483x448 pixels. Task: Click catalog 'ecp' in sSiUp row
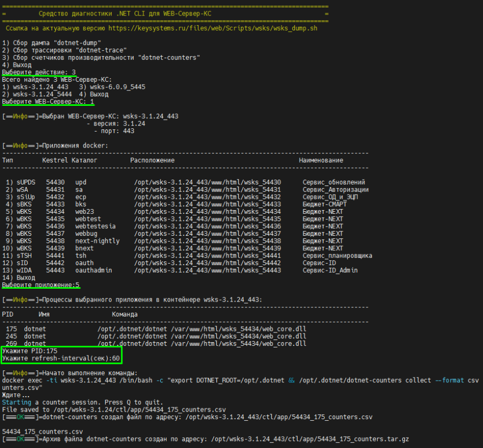click(x=81, y=197)
